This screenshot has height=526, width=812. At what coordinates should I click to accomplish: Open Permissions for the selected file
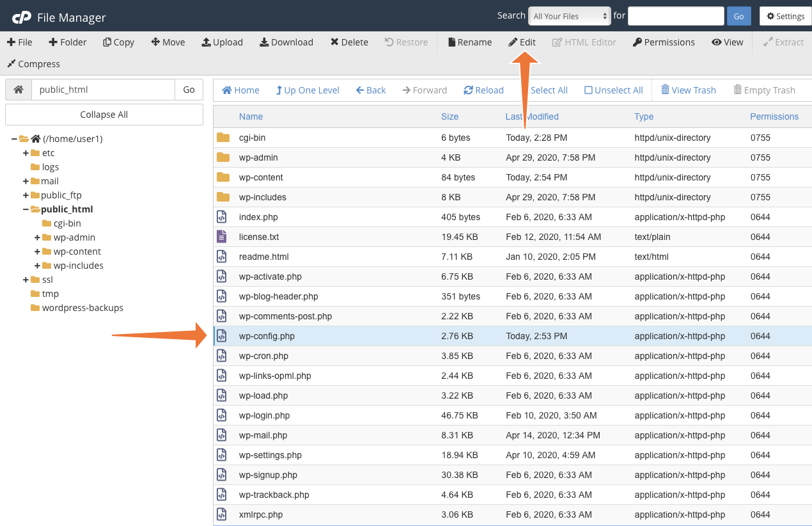[x=664, y=42]
